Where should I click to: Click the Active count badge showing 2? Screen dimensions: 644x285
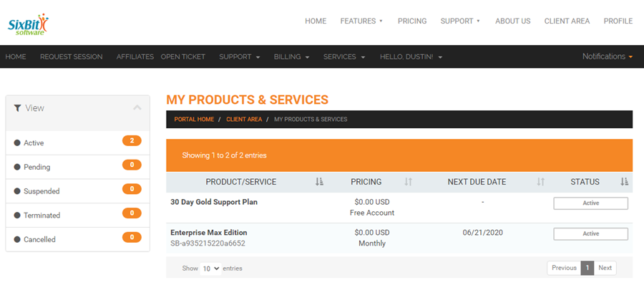[x=132, y=141]
